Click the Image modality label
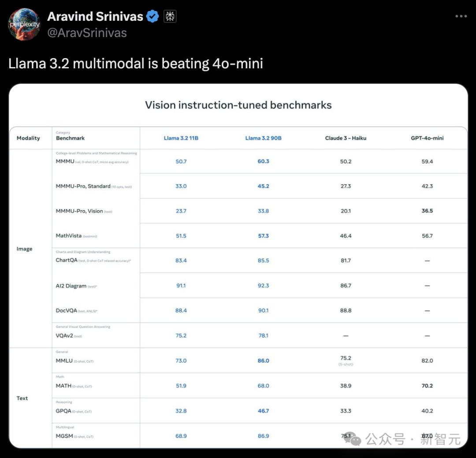Image resolution: width=476 pixels, height=458 pixels. (24, 249)
